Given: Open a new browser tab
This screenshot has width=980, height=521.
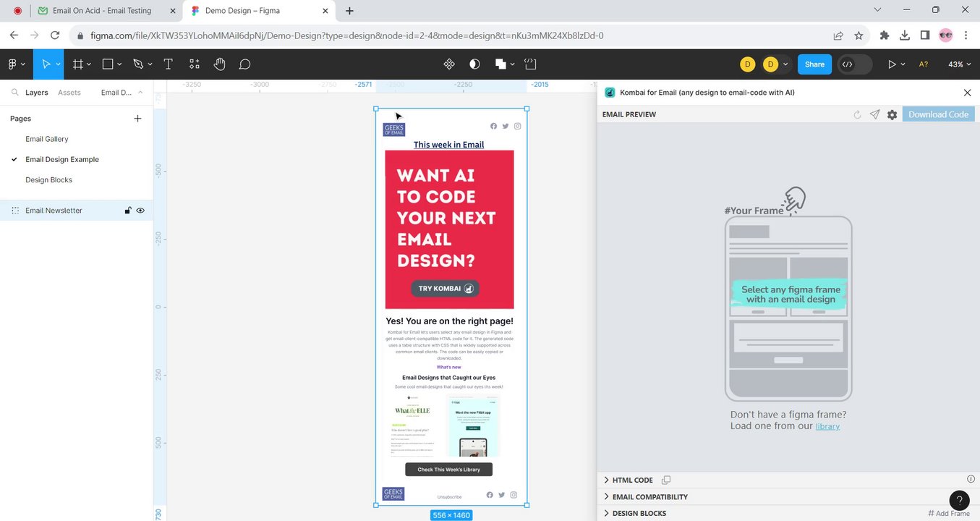Looking at the screenshot, I should [349, 11].
